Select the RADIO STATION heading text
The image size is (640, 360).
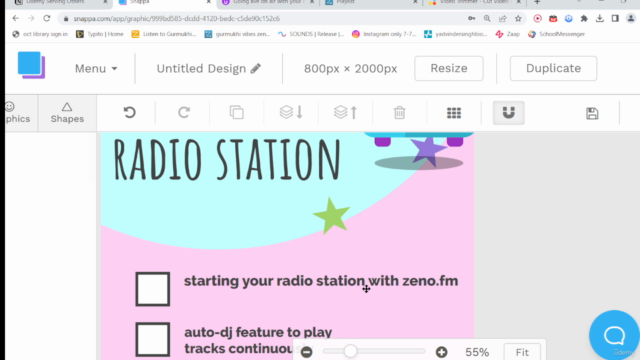[227, 160]
